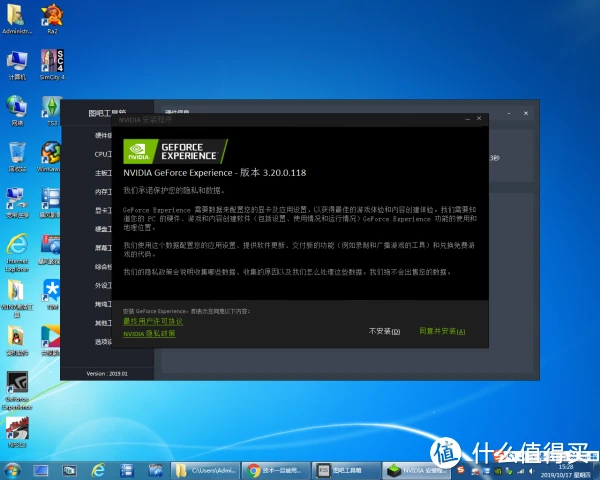Open the Recycle Bin on the desktop
Screen dimensions: 600x480
pos(17,157)
